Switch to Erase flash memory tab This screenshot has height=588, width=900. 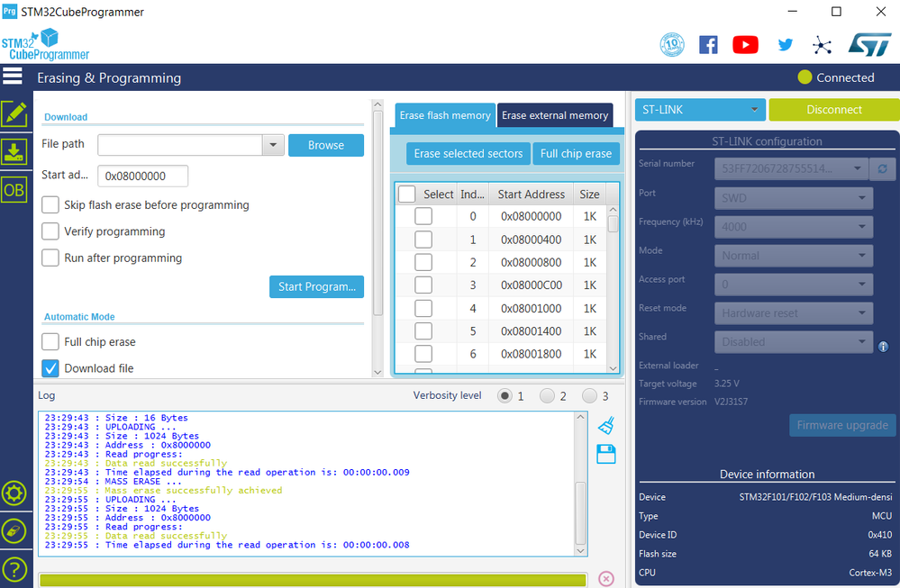(445, 115)
